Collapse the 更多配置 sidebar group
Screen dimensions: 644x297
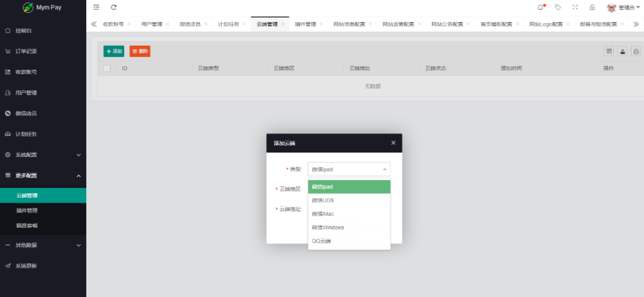43,176
